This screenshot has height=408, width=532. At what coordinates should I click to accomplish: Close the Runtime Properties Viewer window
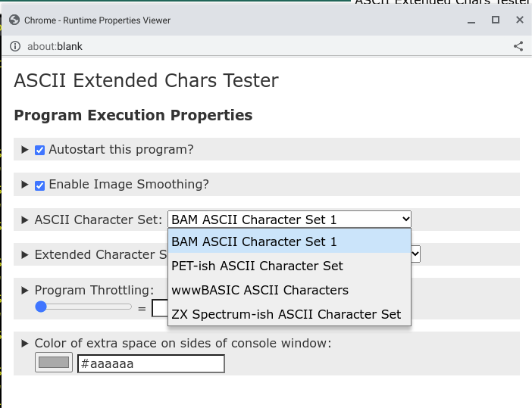pos(519,20)
